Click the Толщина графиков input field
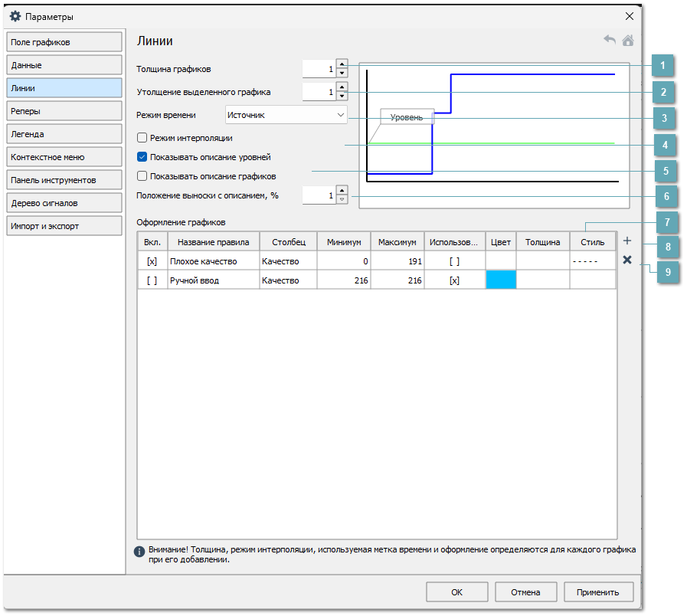This screenshot has height=616, width=687. pyautogui.click(x=319, y=69)
